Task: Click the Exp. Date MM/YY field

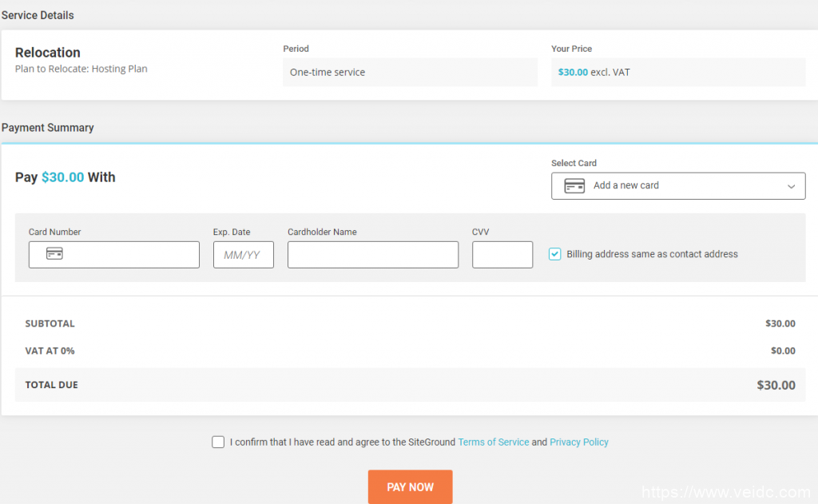Action: 243,255
